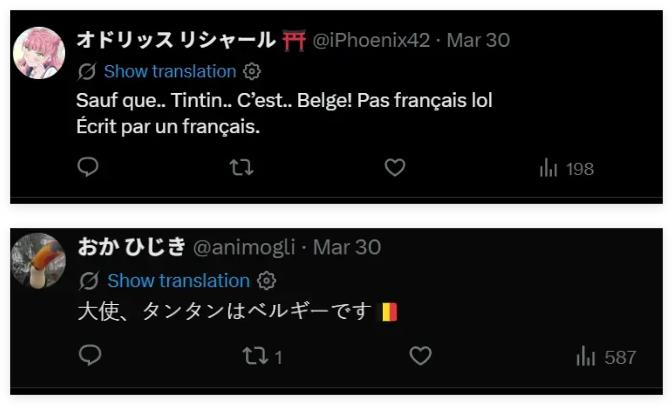Like the tweet by animogli
The width and height of the screenshot is (672, 409).
(421, 356)
